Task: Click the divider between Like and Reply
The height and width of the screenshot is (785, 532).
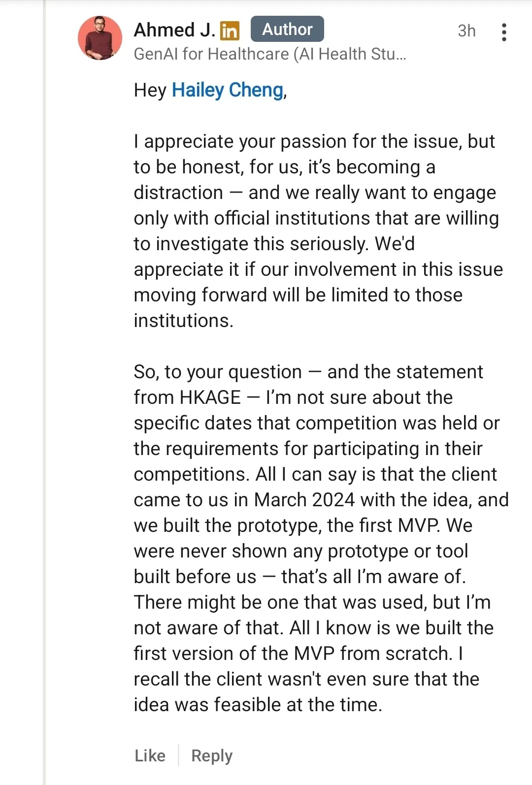Action: pos(178,755)
